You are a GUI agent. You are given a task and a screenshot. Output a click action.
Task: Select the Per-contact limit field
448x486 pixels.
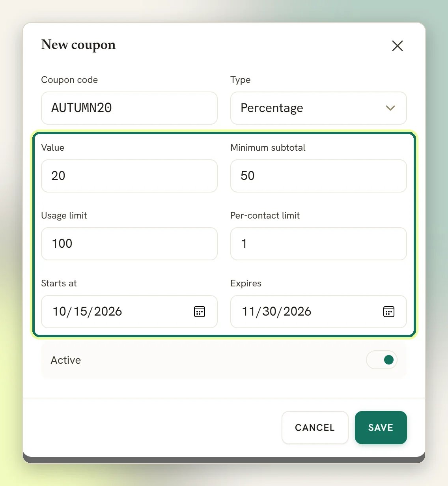319,244
